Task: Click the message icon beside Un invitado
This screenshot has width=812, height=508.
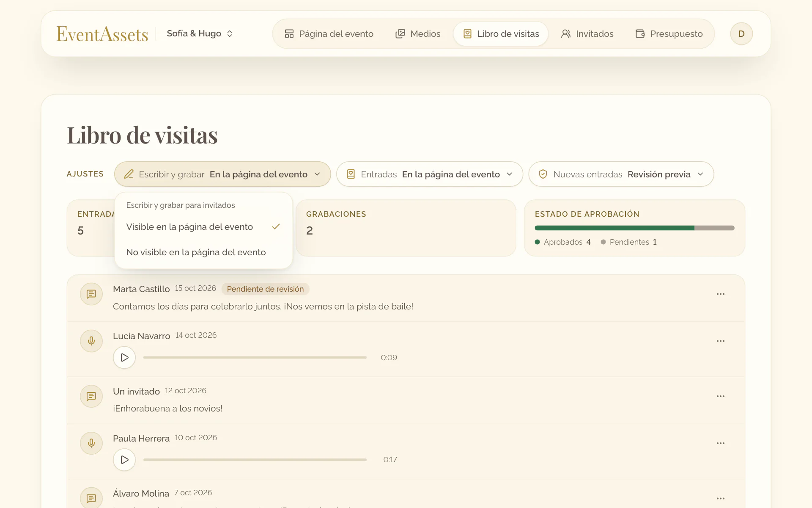Action: (91, 396)
